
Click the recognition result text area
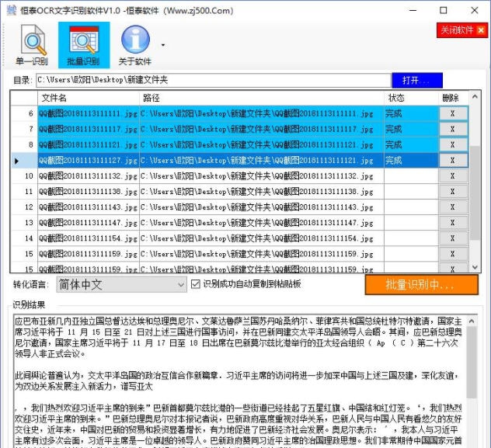pos(233,380)
